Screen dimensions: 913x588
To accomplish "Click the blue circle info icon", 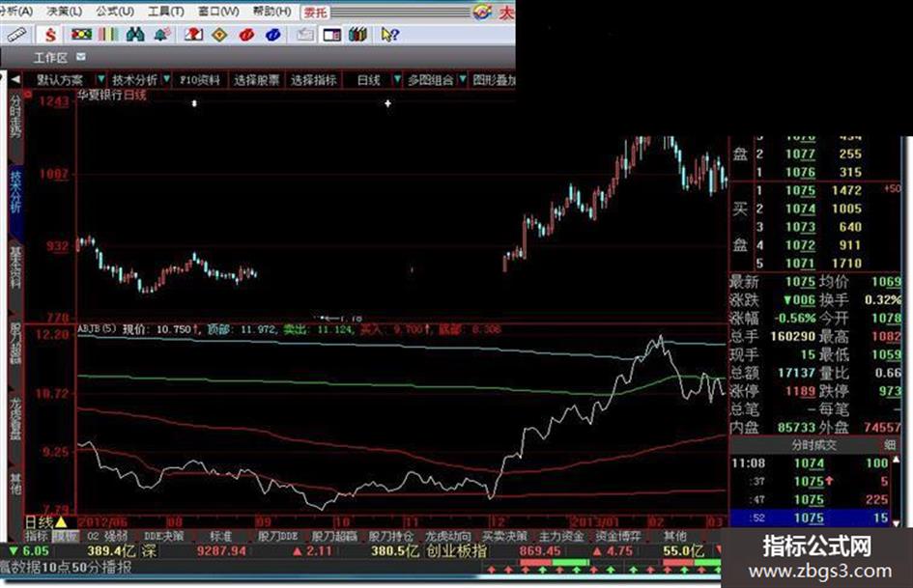I will click(x=273, y=35).
